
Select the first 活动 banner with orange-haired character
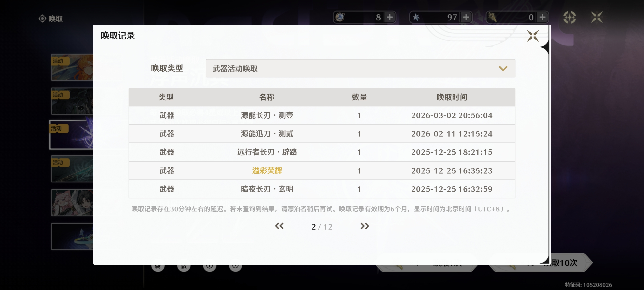(73, 67)
